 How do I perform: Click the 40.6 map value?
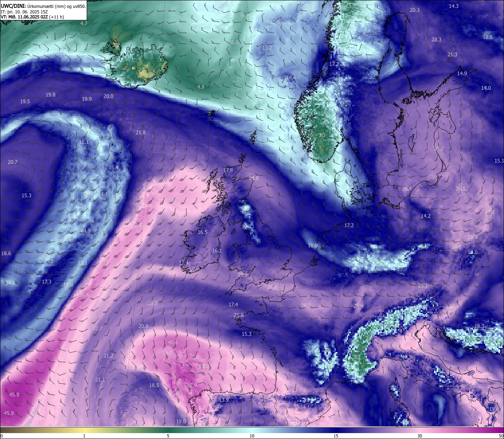coord(173,343)
